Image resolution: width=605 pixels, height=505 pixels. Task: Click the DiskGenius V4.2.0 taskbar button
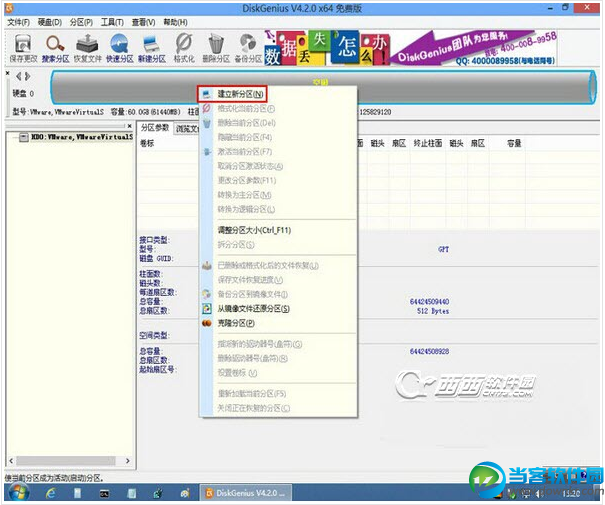(245, 493)
